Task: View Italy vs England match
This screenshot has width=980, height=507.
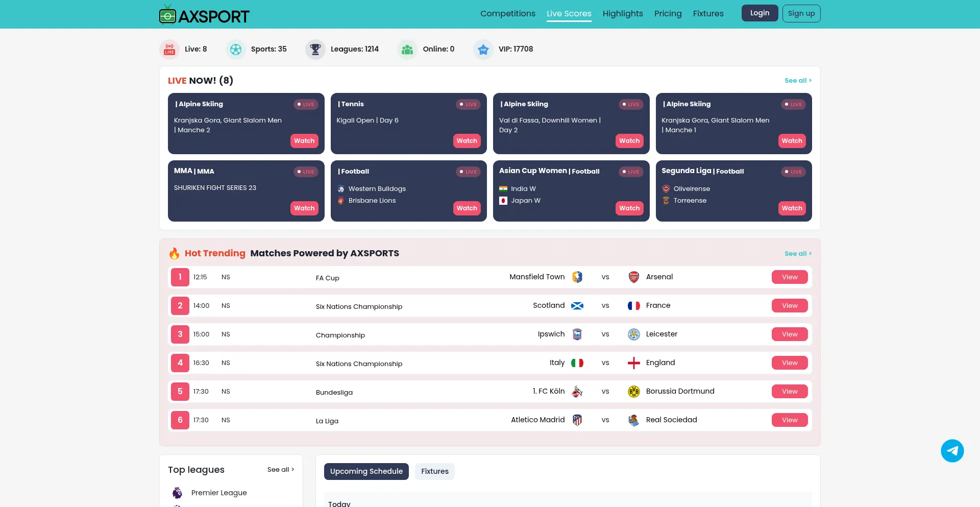Action: click(x=790, y=363)
